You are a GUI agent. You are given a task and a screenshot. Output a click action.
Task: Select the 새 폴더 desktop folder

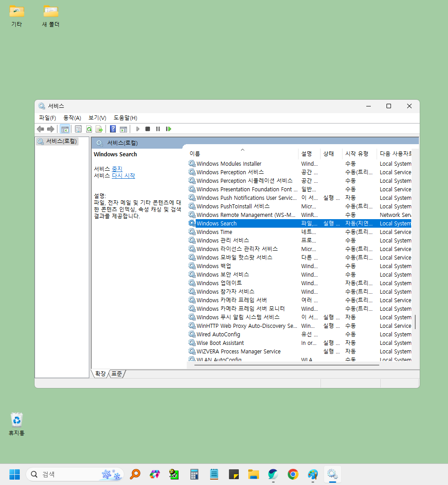pos(51,16)
